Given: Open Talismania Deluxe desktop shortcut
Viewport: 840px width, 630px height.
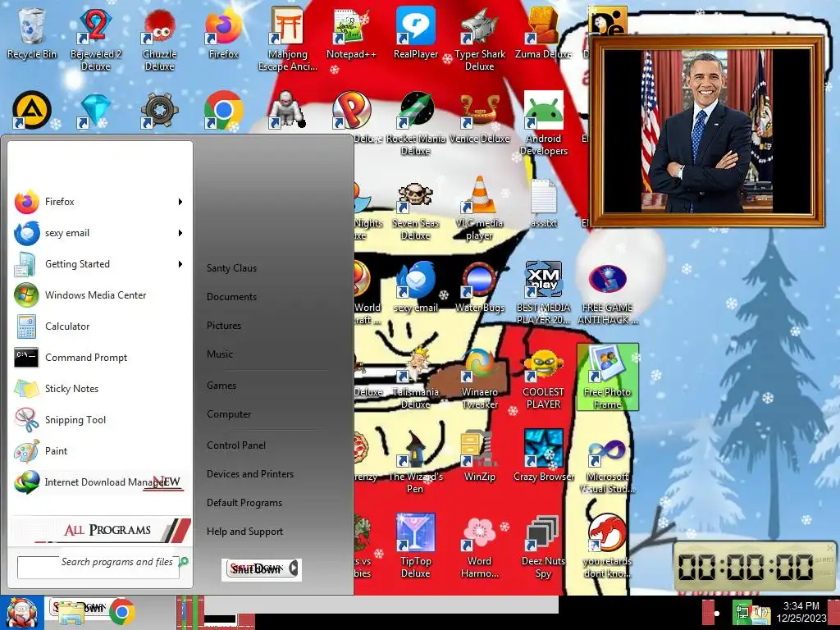Looking at the screenshot, I should [x=416, y=378].
